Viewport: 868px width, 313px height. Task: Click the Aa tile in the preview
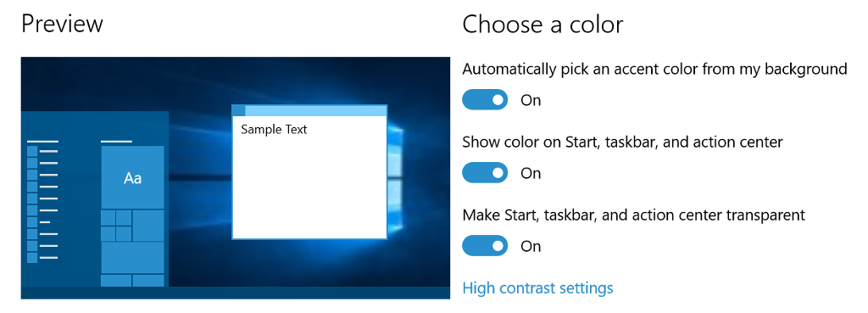click(x=133, y=177)
